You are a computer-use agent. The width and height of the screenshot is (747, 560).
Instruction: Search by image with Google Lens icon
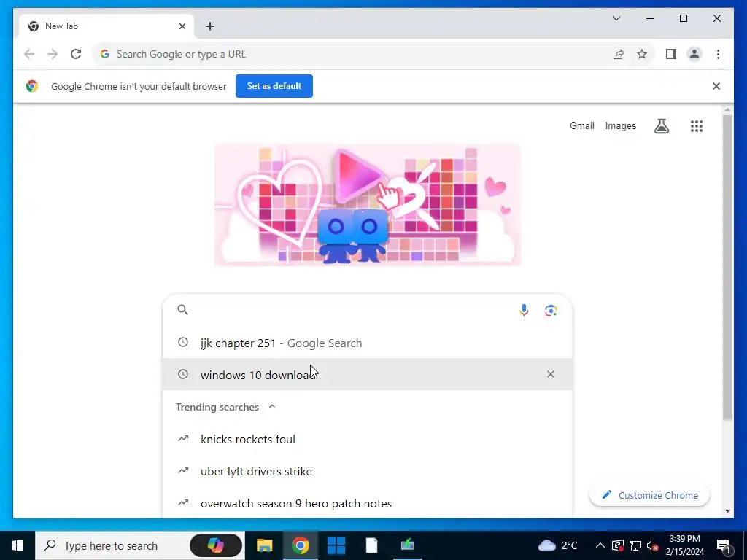click(551, 310)
